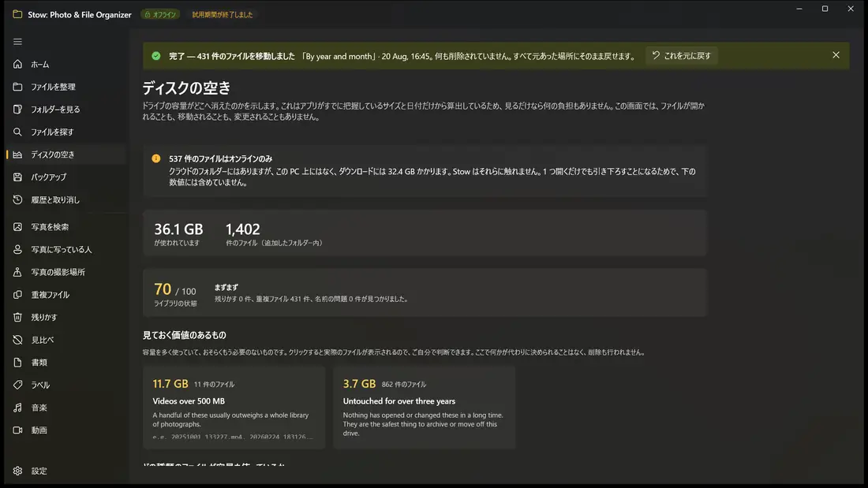This screenshot has height=488, width=868.
Task: Select the 見比べ compare icon
Action: [17, 340]
